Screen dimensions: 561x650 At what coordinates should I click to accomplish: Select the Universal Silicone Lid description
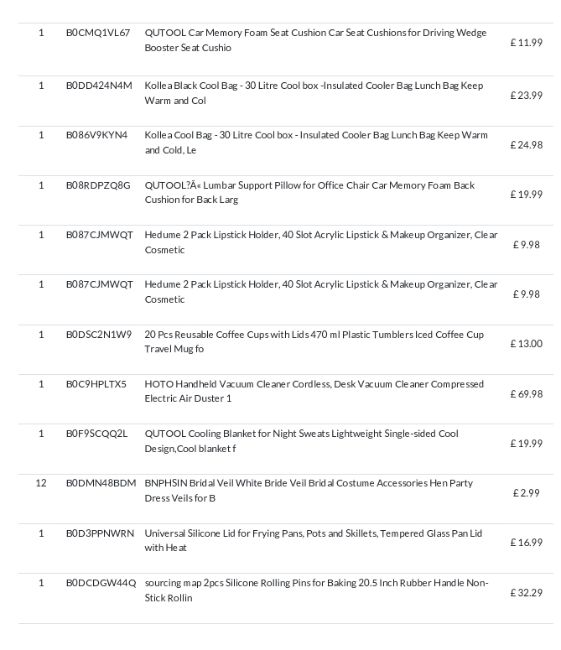tap(313, 540)
